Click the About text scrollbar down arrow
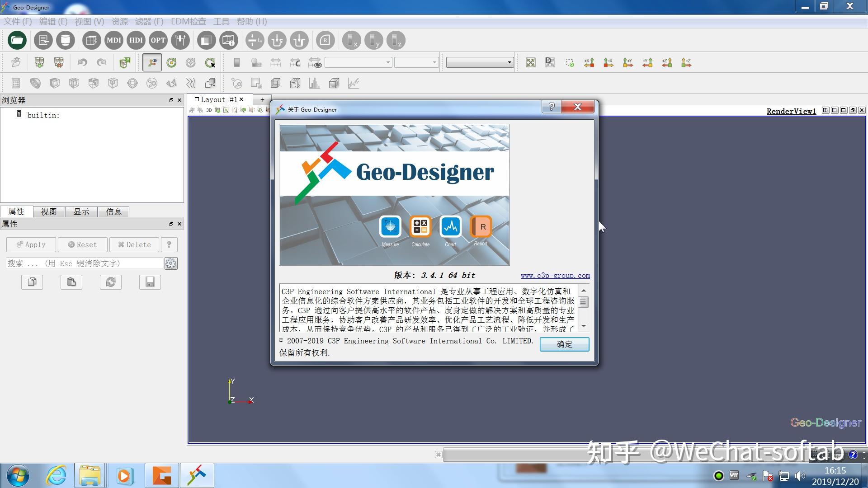The image size is (868, 488). [x=584, y=326]
